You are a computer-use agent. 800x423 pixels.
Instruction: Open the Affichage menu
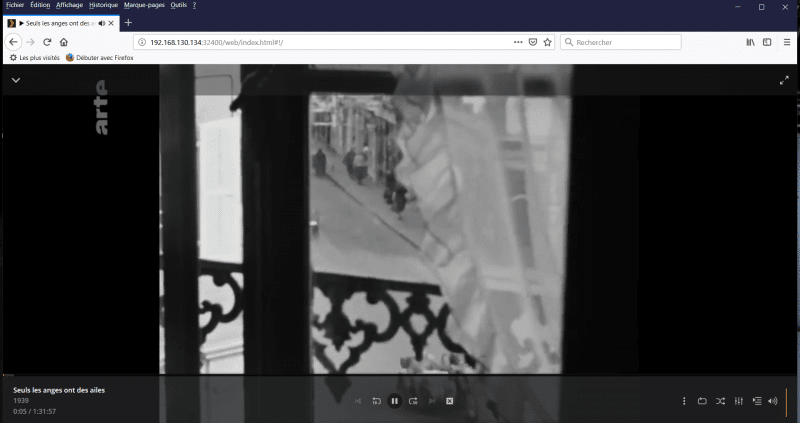(69, 5)
